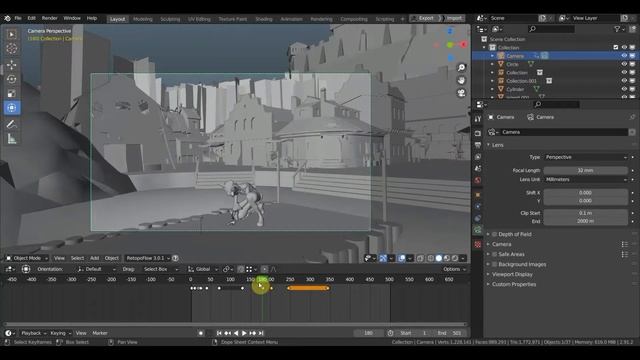Open the Render properties tab
The image size is (640, 360).
(478, 133)
